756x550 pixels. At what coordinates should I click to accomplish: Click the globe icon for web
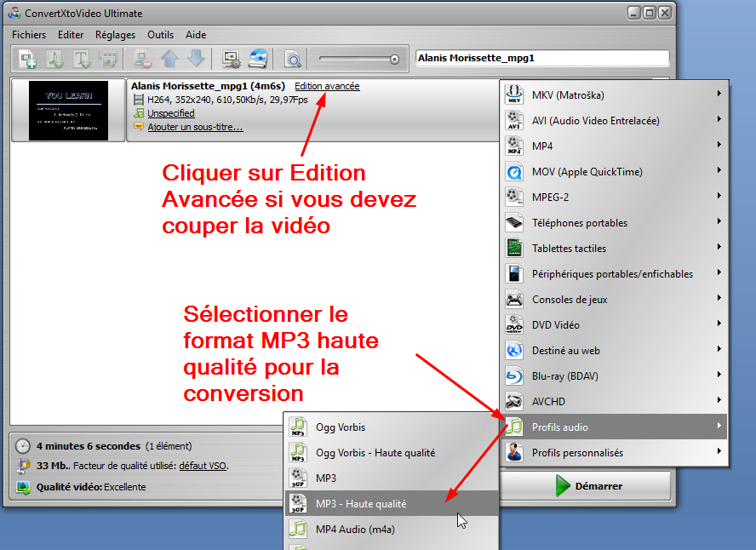click(514, 350)
